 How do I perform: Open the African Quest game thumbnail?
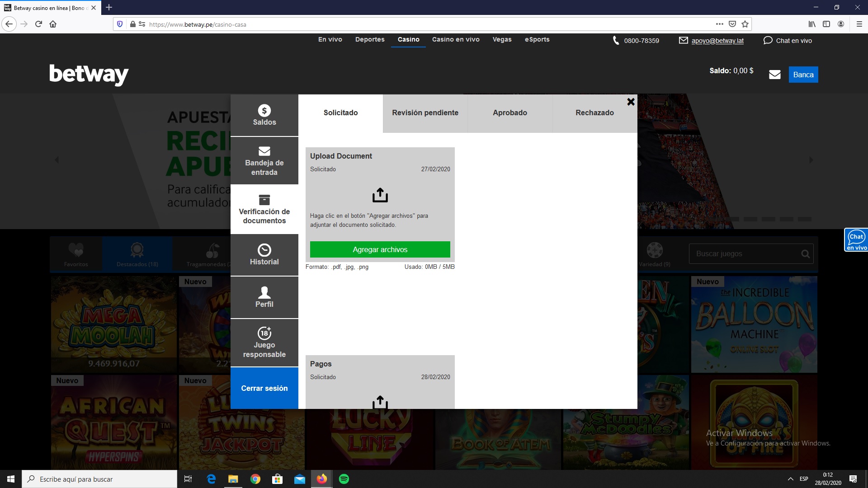(114, 422)
